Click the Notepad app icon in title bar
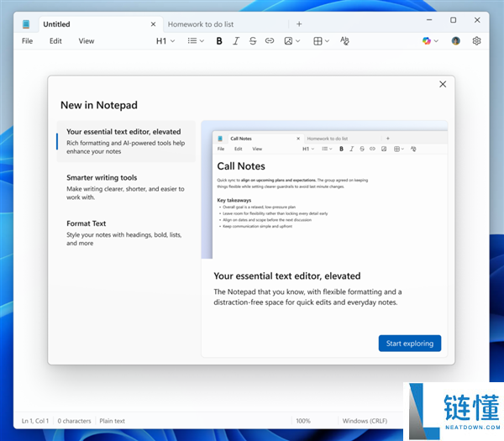This screenshot has height=441, width=504. pyautogui.click(x=26, y=24)
